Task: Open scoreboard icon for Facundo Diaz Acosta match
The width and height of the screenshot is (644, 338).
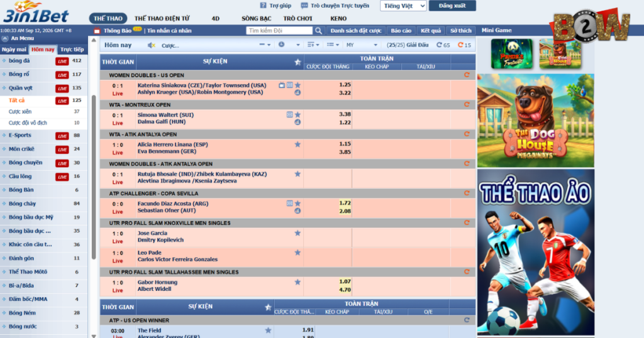Action: click(289, 204)
